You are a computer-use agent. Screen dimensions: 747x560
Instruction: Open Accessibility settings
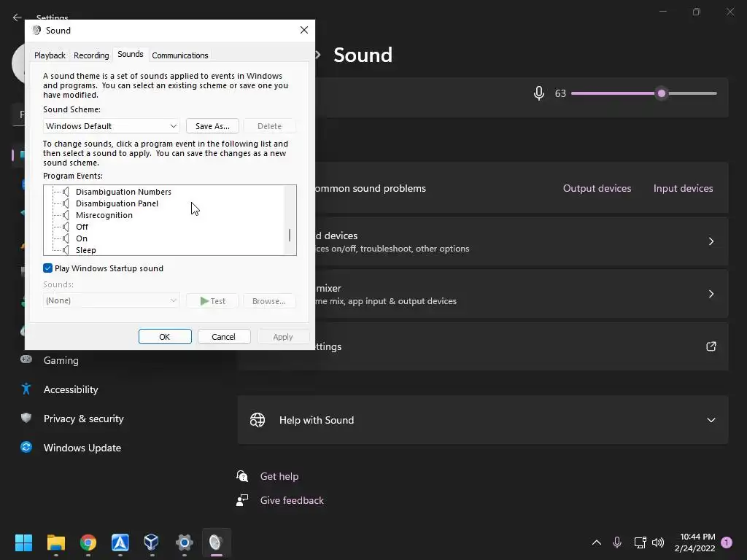point(71,389)
